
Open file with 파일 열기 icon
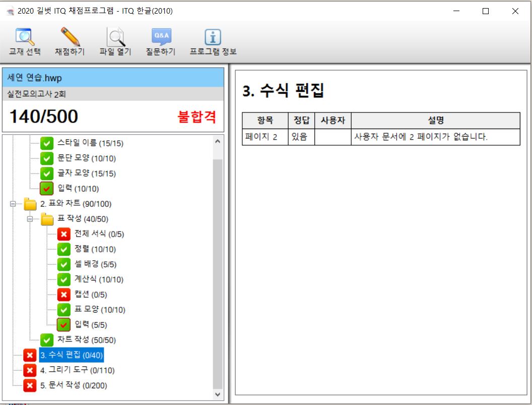tap(115, 37)
